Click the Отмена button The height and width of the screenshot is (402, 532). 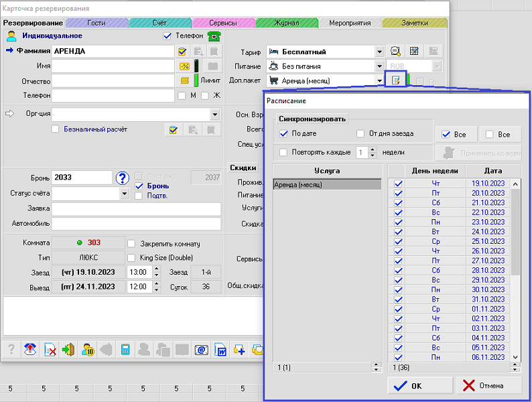click(488, 385)
